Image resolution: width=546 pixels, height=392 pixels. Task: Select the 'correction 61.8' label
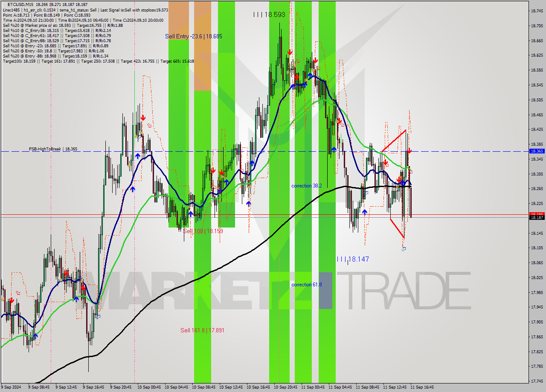pyautogui.click(x=307, y=285)
